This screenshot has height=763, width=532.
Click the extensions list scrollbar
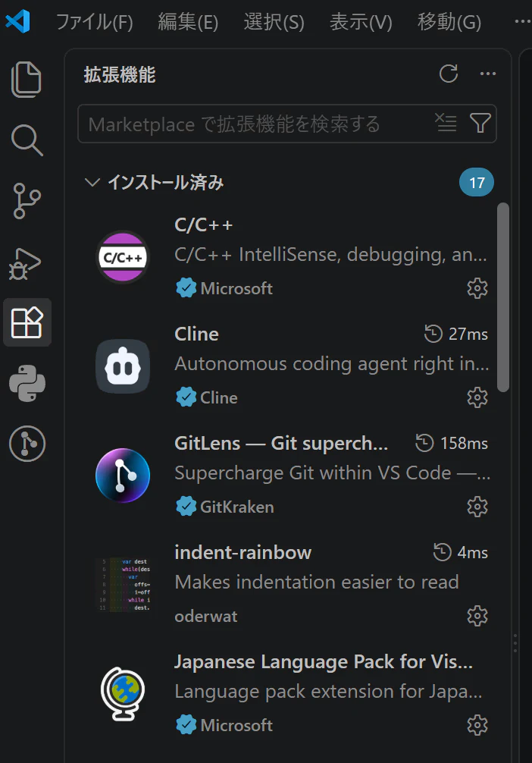point(503,297)
